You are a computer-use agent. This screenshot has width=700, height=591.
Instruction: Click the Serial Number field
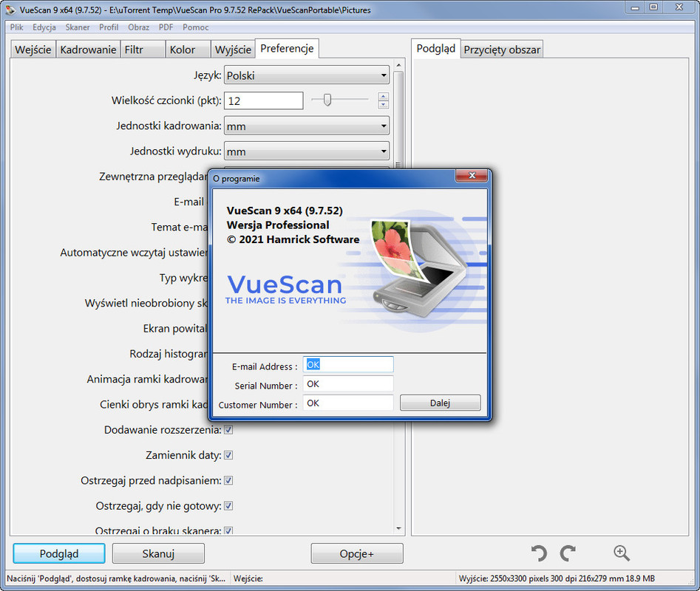click(348, 384)
